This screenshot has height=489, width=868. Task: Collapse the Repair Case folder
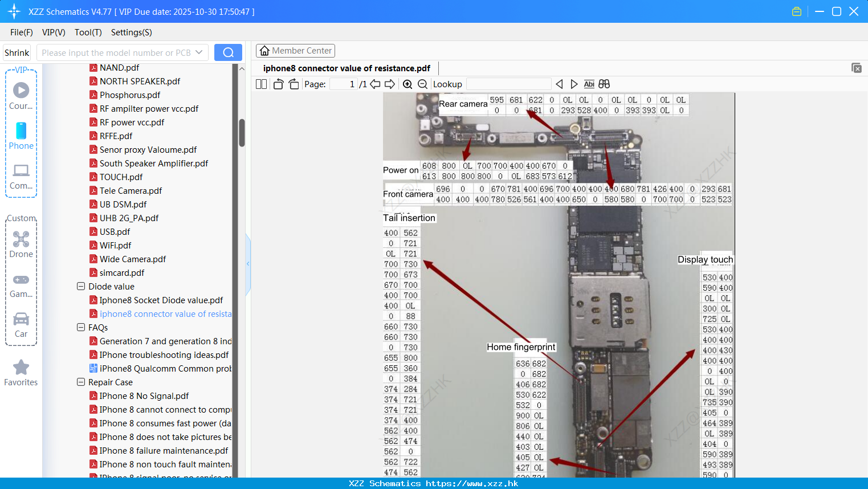pos(81,382)
